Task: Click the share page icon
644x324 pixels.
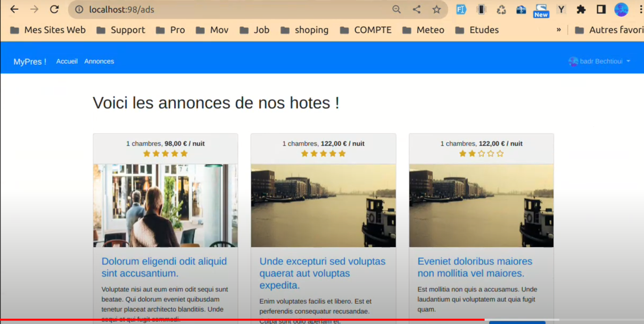Action: tap(416, 10)
